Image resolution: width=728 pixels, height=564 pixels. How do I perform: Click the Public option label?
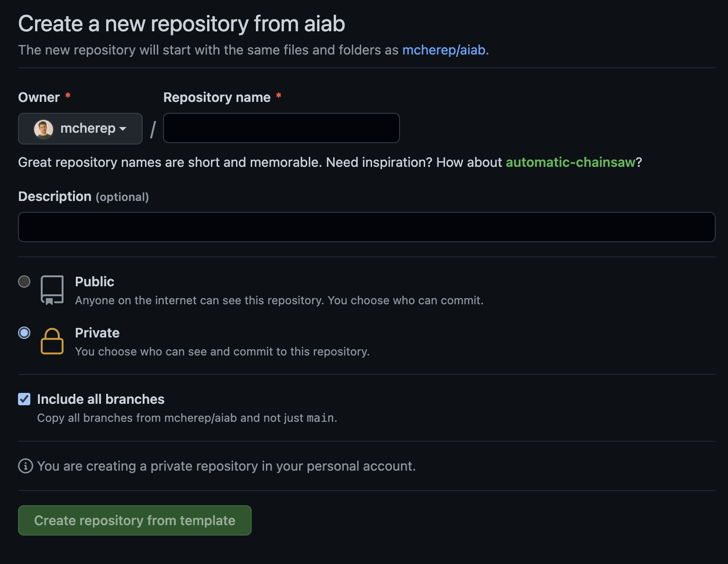(x=95, y=282)
